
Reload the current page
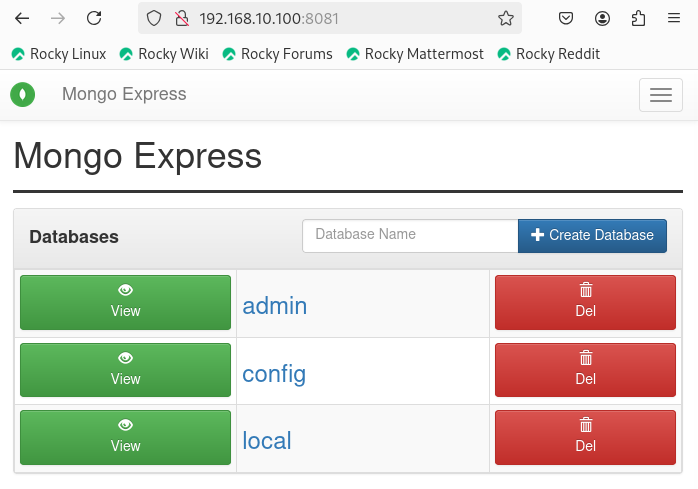point(94,18)
